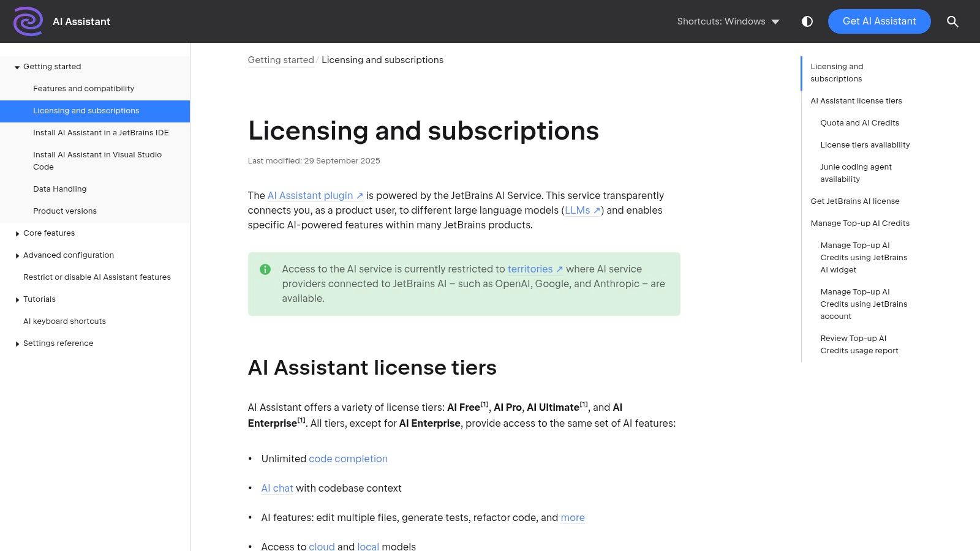Follow the LLMs external link
The height and width of the screenshot is (551, 980).
(x=582, y=211)
